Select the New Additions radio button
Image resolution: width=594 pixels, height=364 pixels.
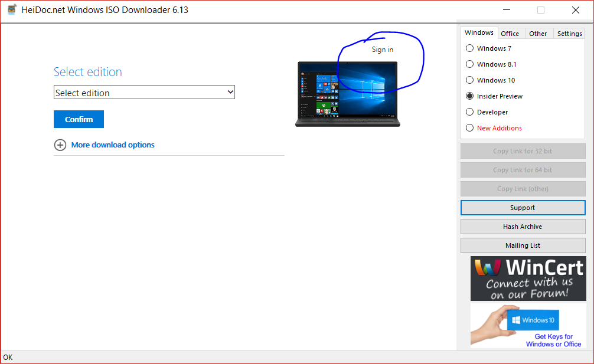click(x=469, y=127)
